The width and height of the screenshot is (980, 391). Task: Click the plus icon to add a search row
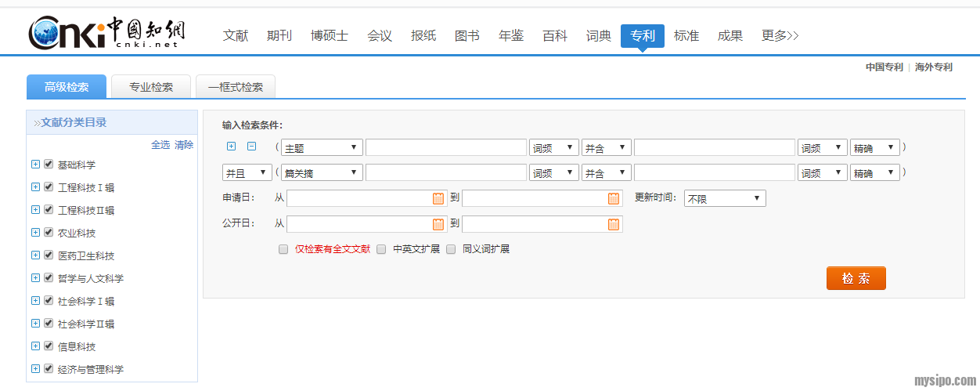click(231, 147)
